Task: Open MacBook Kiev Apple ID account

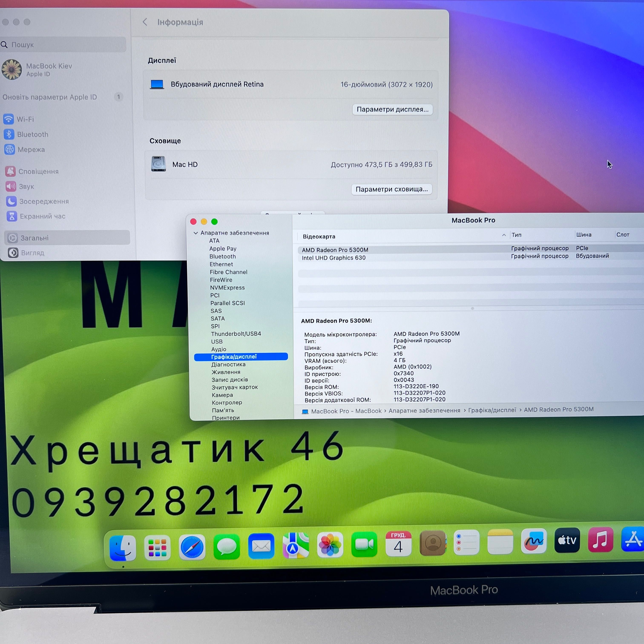Action: tap(37, 70)
